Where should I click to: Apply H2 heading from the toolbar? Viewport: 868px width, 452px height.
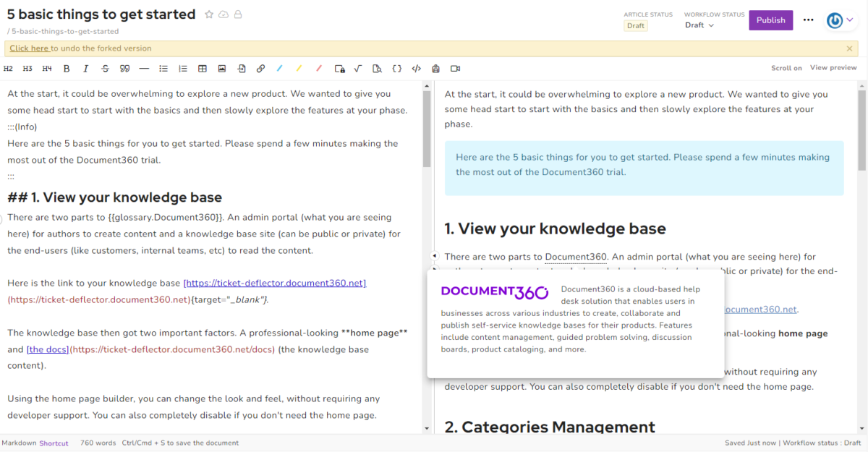tap(8, 68)
